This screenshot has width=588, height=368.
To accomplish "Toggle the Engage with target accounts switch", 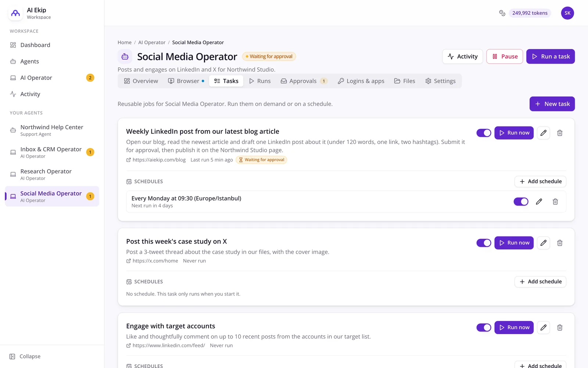I will (x=484, y=328).
